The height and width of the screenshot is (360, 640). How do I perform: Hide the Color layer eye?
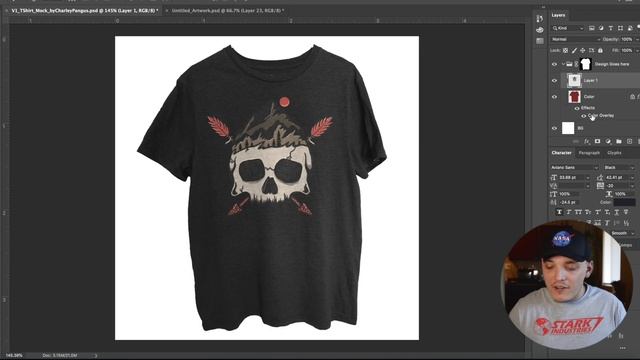pyautogui.click(x=554, y=97)
